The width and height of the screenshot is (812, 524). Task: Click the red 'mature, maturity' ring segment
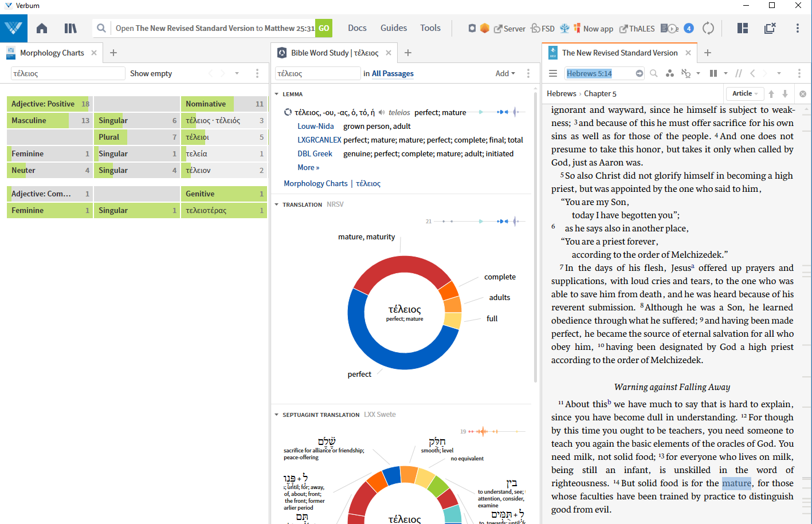[401, 265]
